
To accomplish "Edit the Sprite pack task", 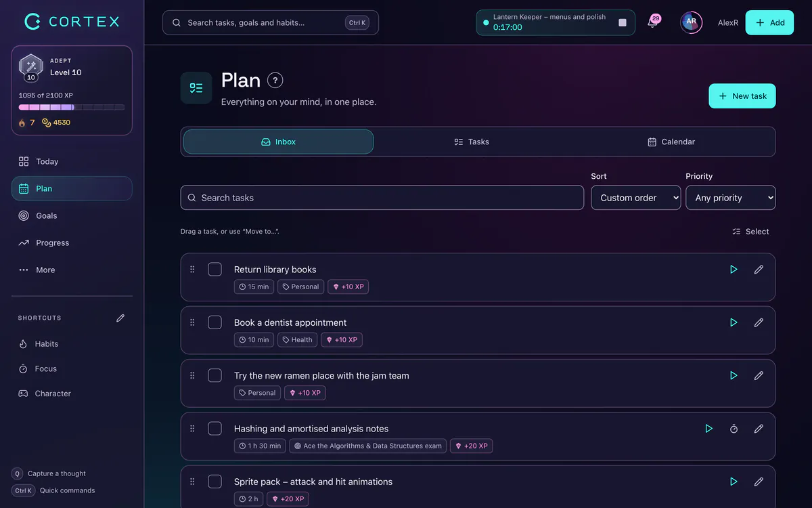I will click(x=759, y=482).
